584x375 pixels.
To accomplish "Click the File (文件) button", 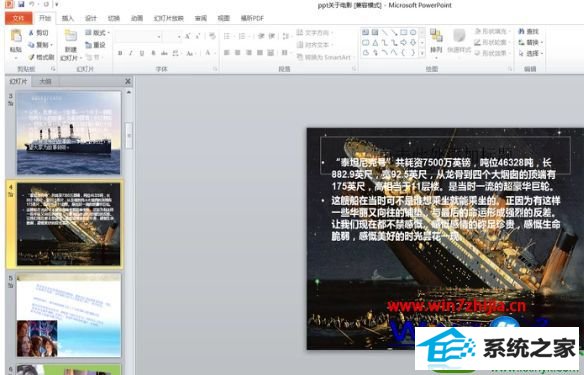I will (x=18, y=18).
